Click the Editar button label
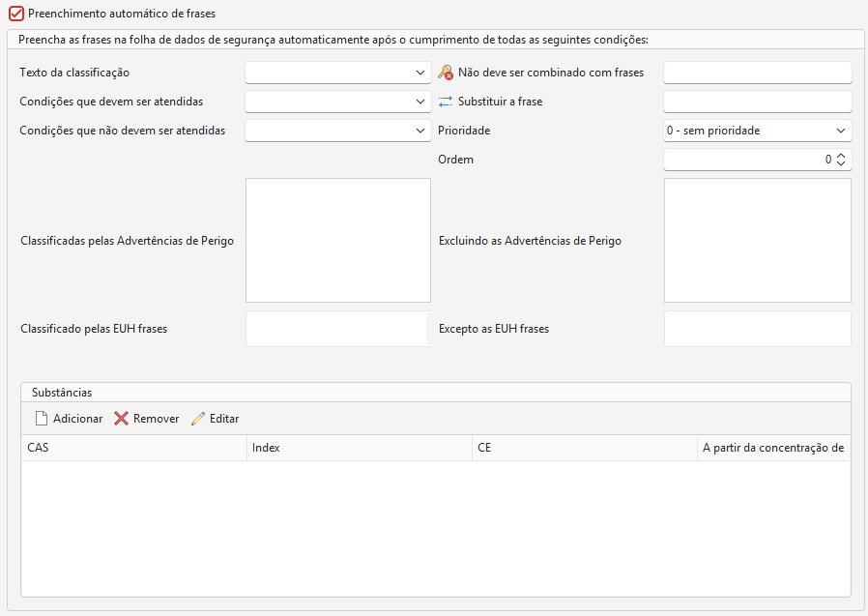868x616 pixels. (x=224, y=418)
